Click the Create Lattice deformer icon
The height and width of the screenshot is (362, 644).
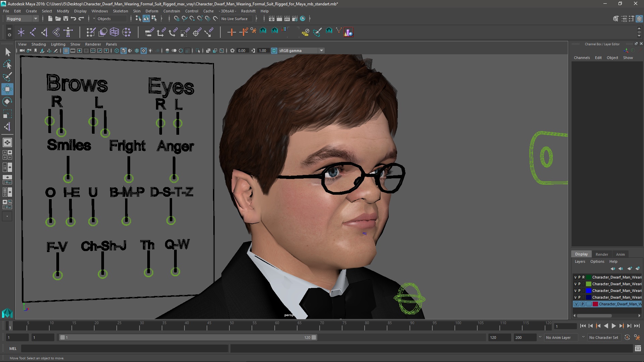pos(114,32)
